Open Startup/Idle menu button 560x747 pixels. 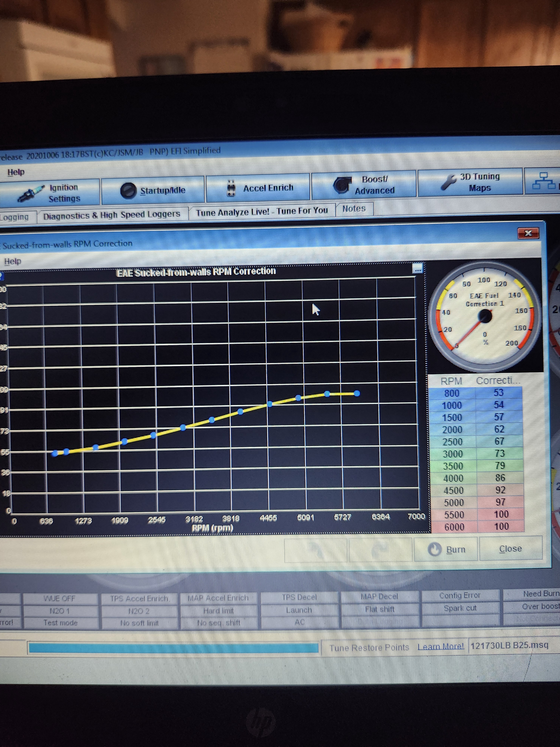pos(153,190)
